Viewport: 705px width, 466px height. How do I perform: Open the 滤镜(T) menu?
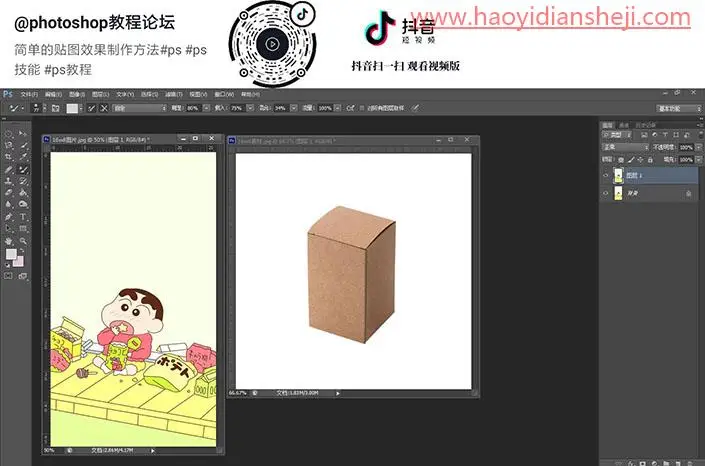[x=174, y=94]
